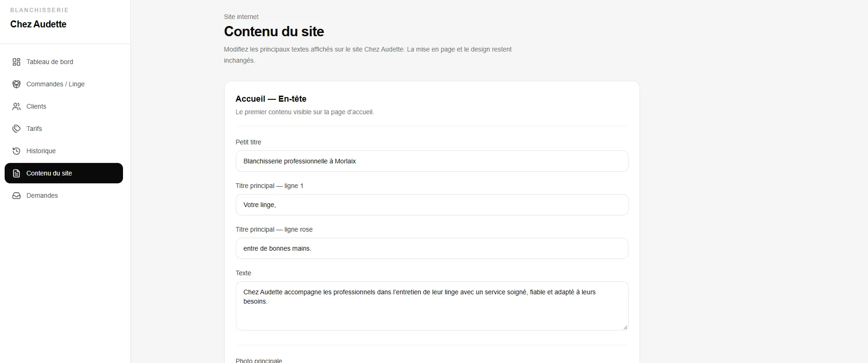Focus the Titre principal ligne rose field
The height and width of the screenshot is (363, 868).
pyautogui.click(x=432, y=248)
